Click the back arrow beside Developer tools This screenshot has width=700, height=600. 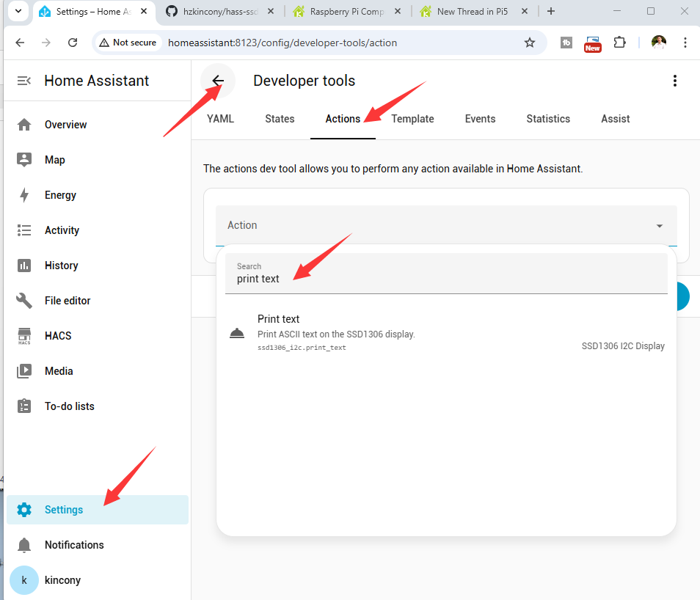218,81
